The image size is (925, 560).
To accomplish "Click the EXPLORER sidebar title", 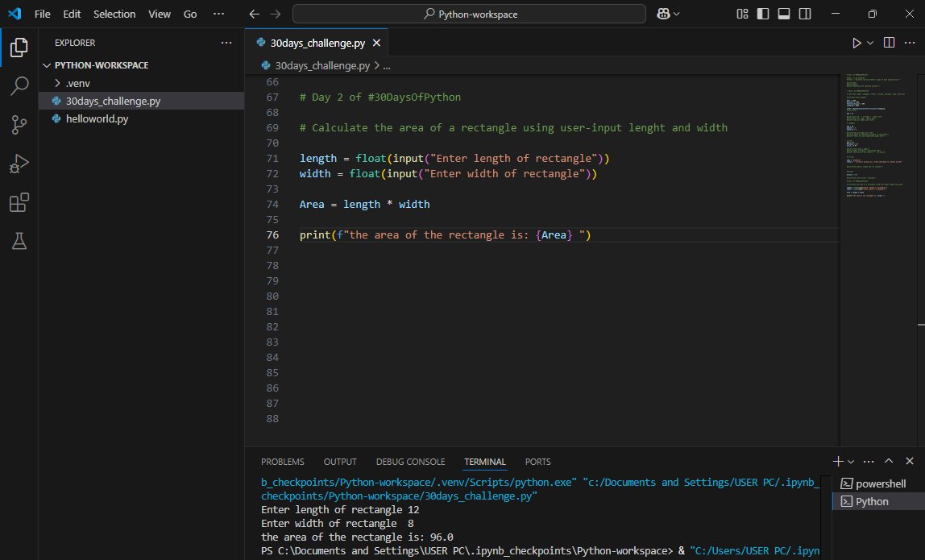I will pos(75,43).
